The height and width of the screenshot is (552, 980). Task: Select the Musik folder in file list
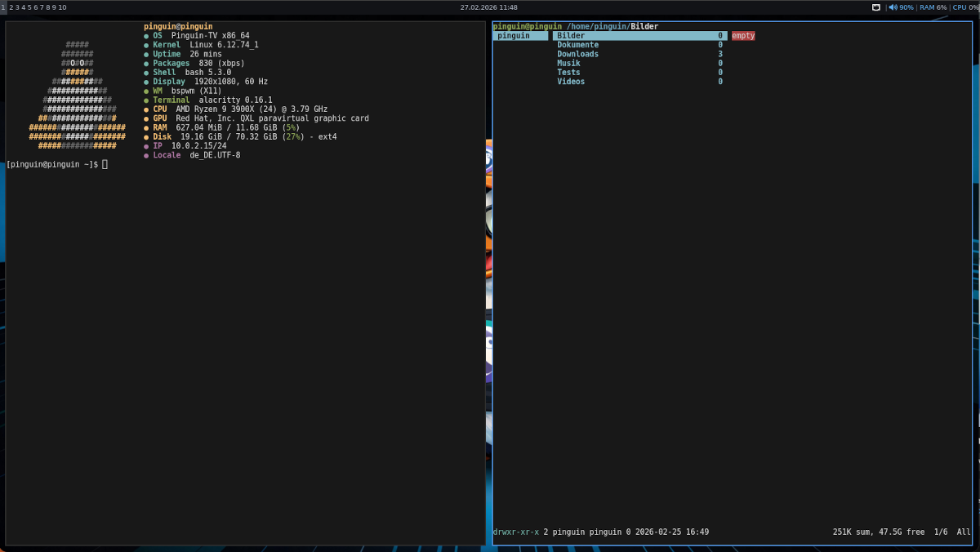click(568, 63)
